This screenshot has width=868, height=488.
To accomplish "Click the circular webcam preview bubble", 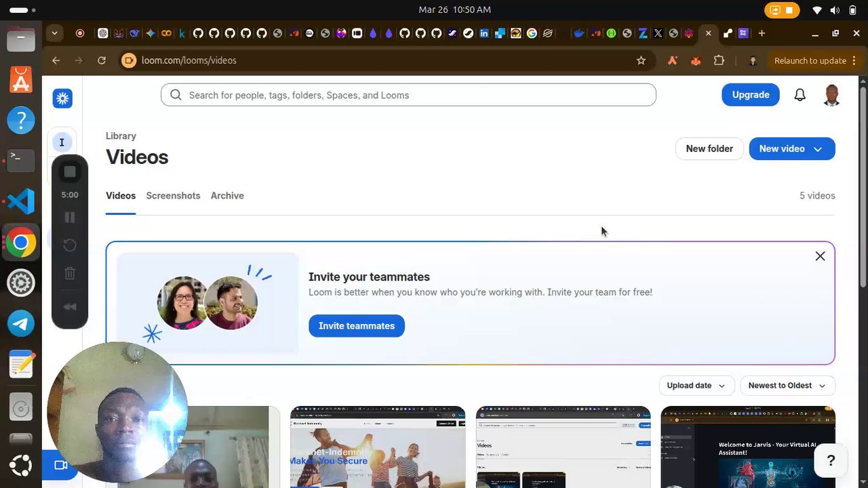I will 117,412.
